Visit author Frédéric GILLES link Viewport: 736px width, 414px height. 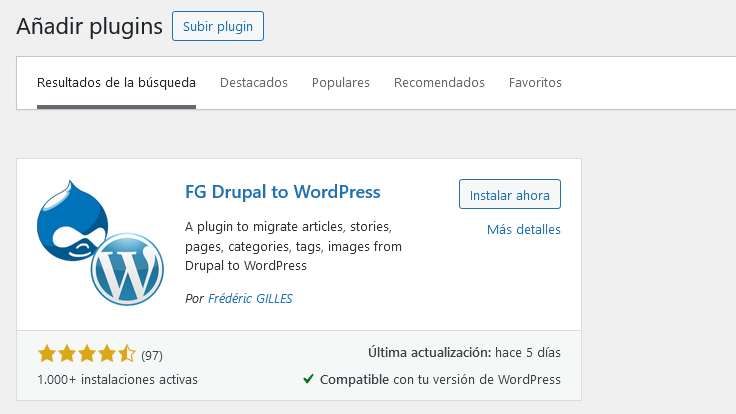pos(250,299)
